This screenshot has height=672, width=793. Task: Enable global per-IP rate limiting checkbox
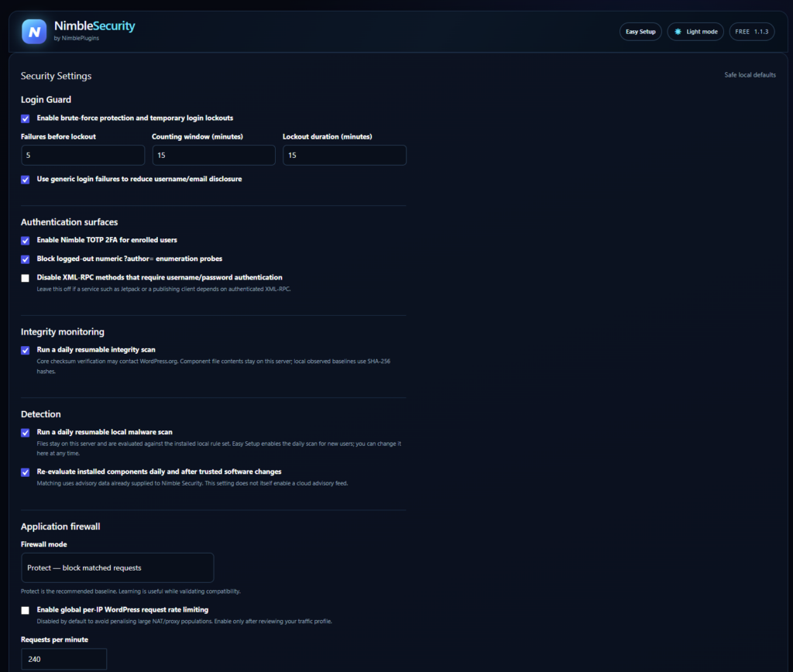tap(26, 610)
